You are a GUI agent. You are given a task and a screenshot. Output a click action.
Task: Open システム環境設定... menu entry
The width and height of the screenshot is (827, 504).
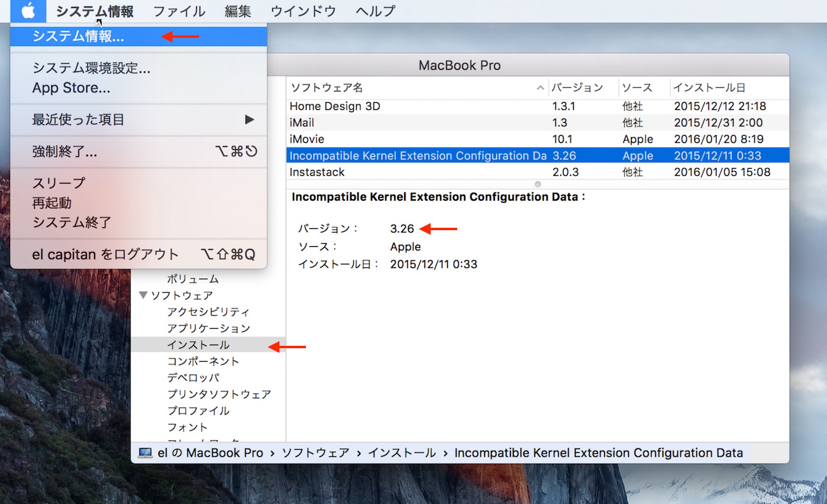tap(139, 68)
